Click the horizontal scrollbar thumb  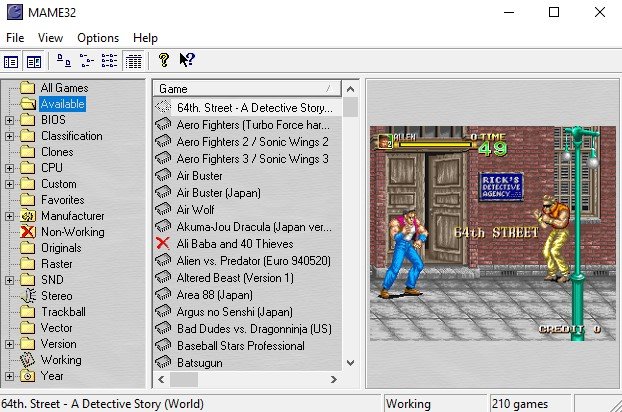(184, 379)
